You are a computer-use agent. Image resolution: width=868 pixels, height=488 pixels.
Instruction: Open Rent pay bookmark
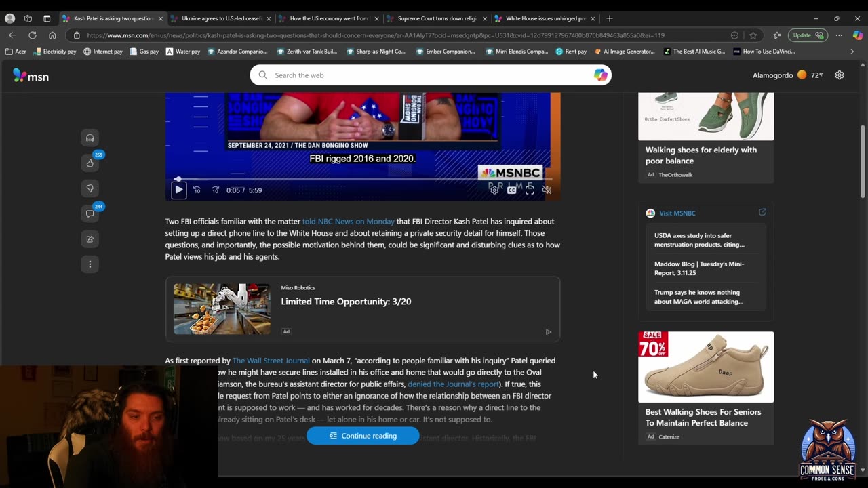click(571, 52)
